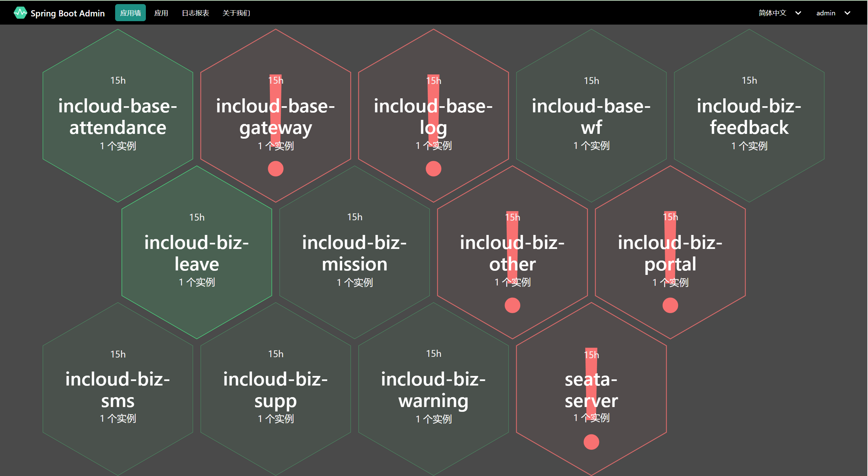Open incloud-base-wf application tile
Image resolution: width=868 pixels, height=476 pixels.
tap(591, 116)
